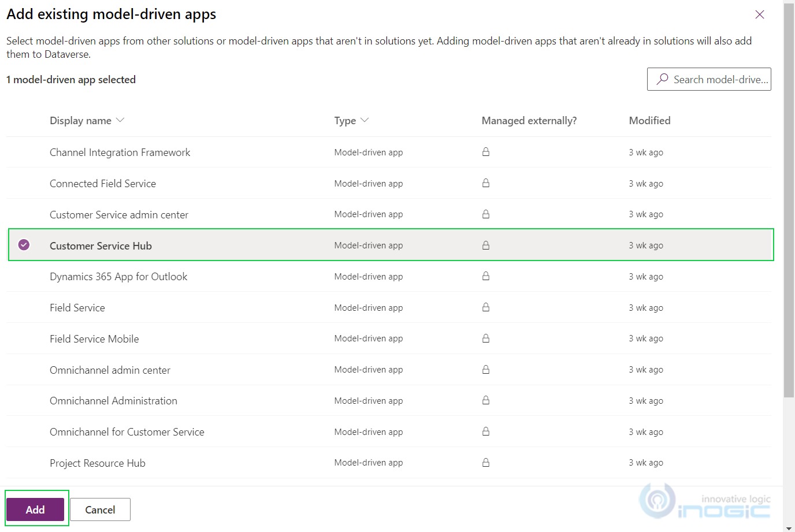Click lock icon for Customer Service admin center
Image resolution: width=795 pixels, height=532 pixels.
pos(486,214)
